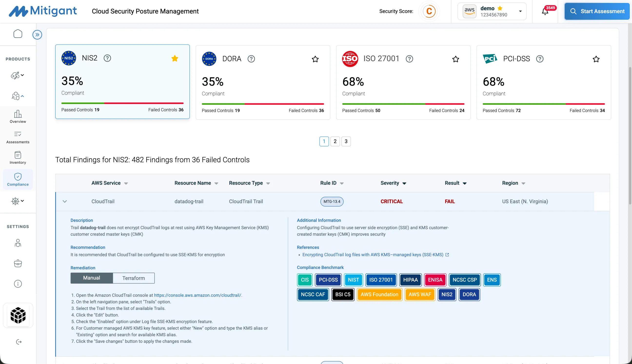Click the ISO 27001 compliance progress bar

click(403, 104)
